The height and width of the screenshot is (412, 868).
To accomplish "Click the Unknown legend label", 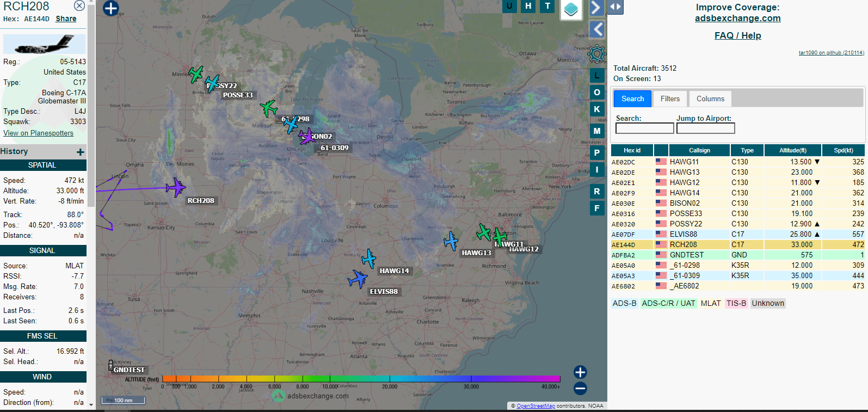I will [768, 303].
